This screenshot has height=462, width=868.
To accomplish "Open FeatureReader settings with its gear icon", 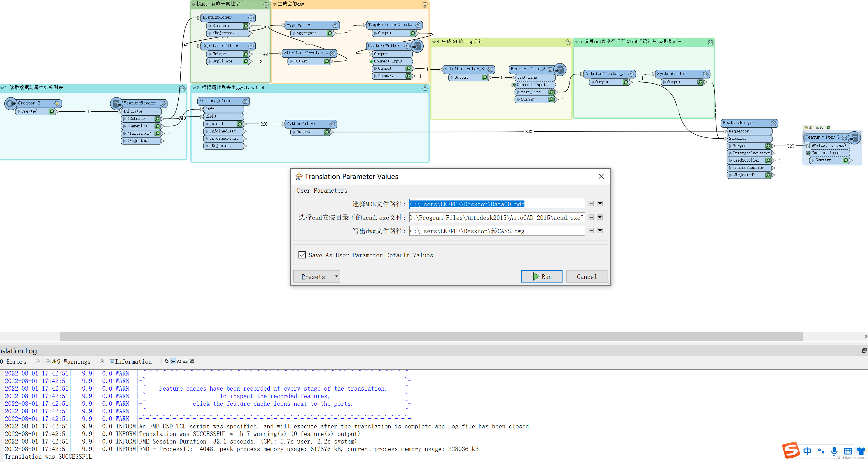I will click(163, 103).
